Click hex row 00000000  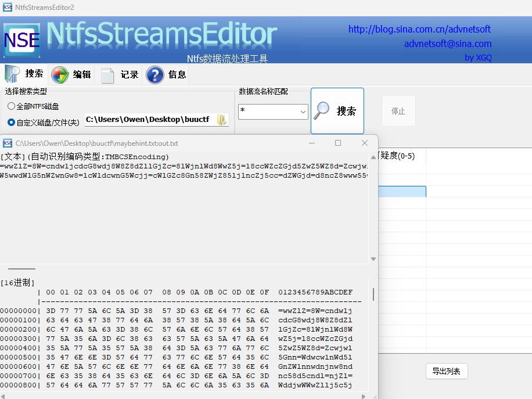point(176,311)
